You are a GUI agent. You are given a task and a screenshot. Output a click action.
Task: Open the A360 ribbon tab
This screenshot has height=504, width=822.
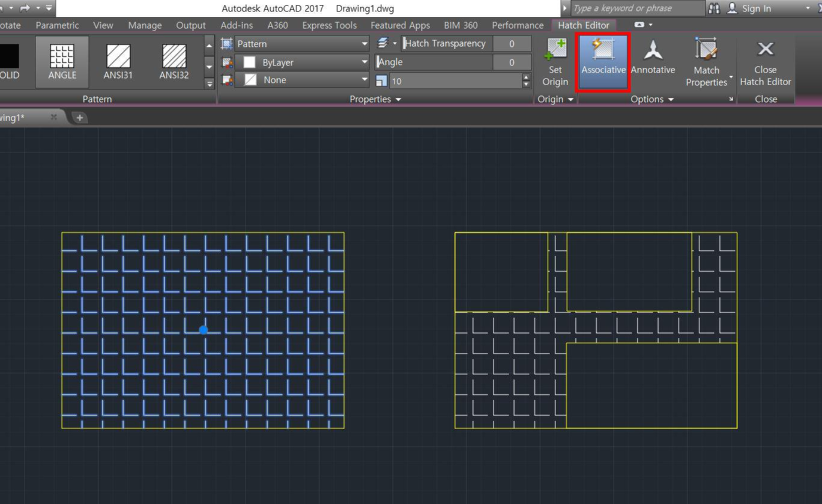277,25
